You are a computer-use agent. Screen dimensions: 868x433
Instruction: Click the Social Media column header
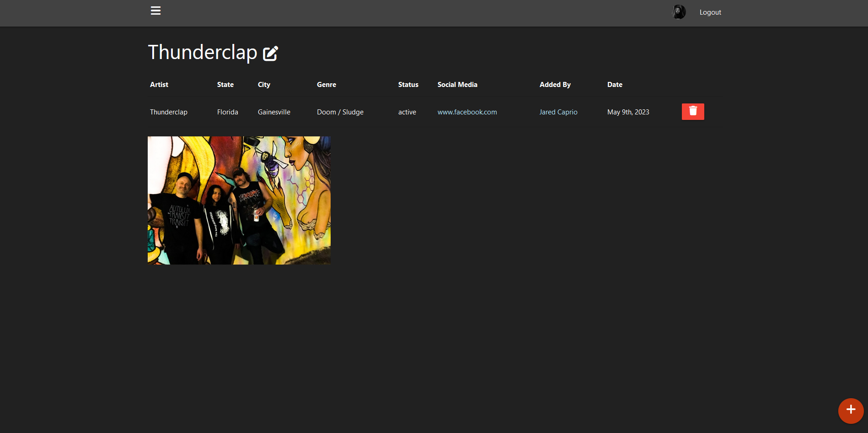(457, 85)
